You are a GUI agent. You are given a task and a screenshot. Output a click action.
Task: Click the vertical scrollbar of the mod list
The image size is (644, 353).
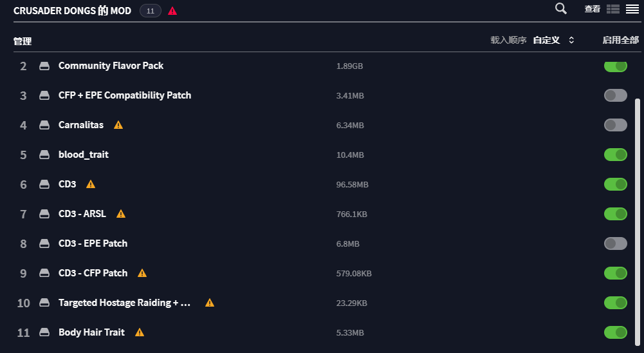(x=637, y=222)
